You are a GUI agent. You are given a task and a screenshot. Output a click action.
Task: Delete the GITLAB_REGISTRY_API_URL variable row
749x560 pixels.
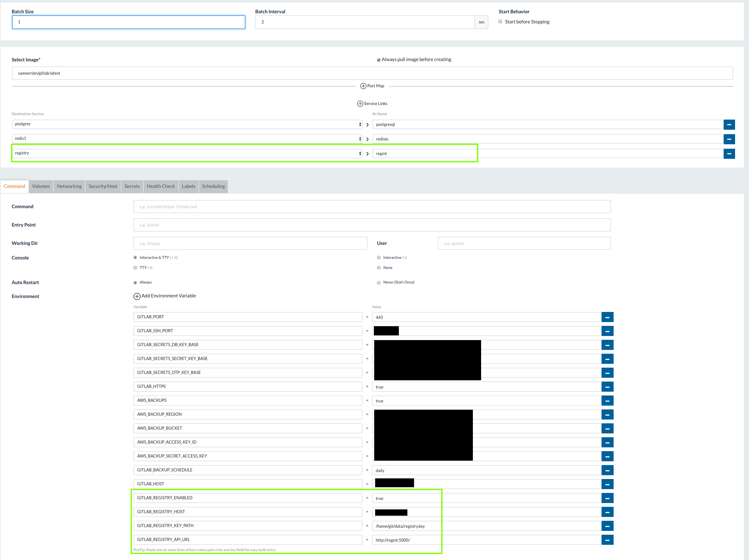pyautogui.click(x=607, y=540)
